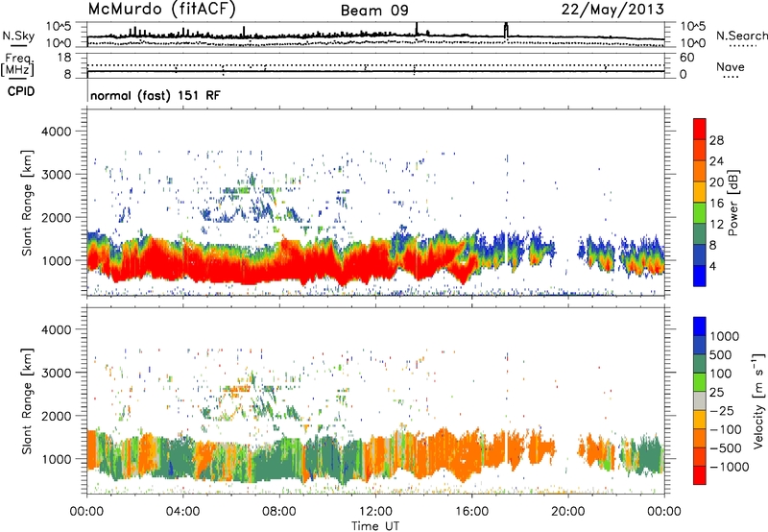Click the red bottom segment of the velocity colorbar
The height and width of the screenshot is (532, 768).
coord(700,475)
